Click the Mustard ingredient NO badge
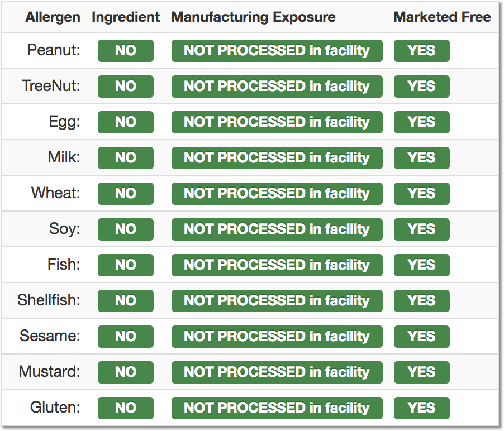Image resolution: width=504 pixels, height=431 pixels. [126, 372]
